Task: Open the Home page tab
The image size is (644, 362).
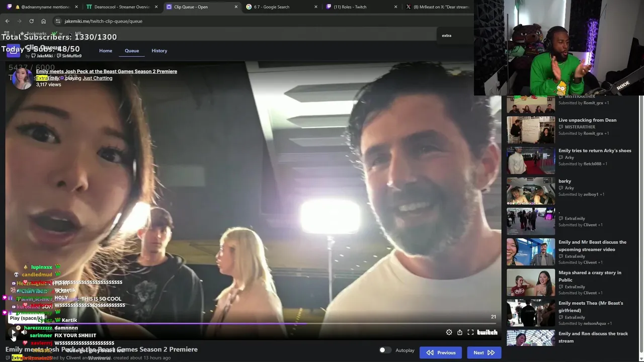Action: 106,51
